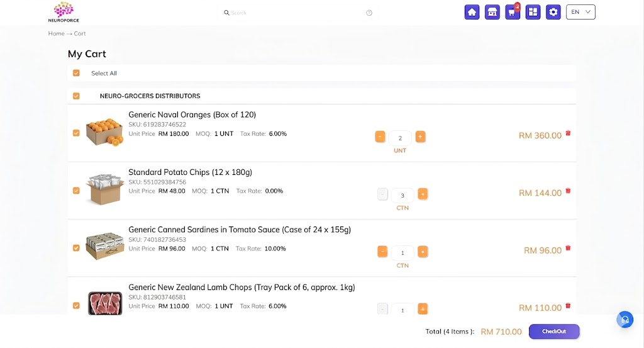The image size is (644, 348).
Task: Go to Home breadcrumb link
Action: (x=56, y=34)
